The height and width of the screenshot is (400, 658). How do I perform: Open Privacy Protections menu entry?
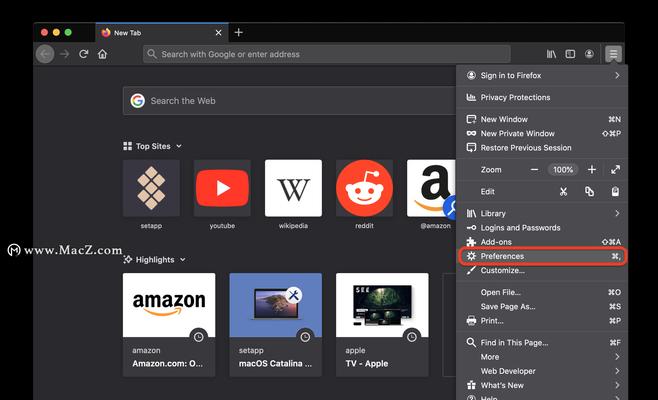point(542,97)
